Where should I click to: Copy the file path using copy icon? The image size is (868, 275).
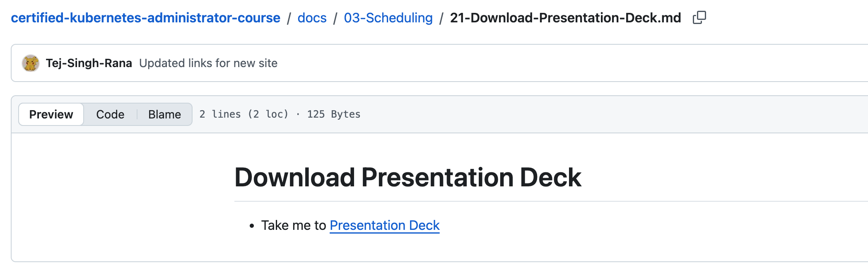[x=699, y=17]
